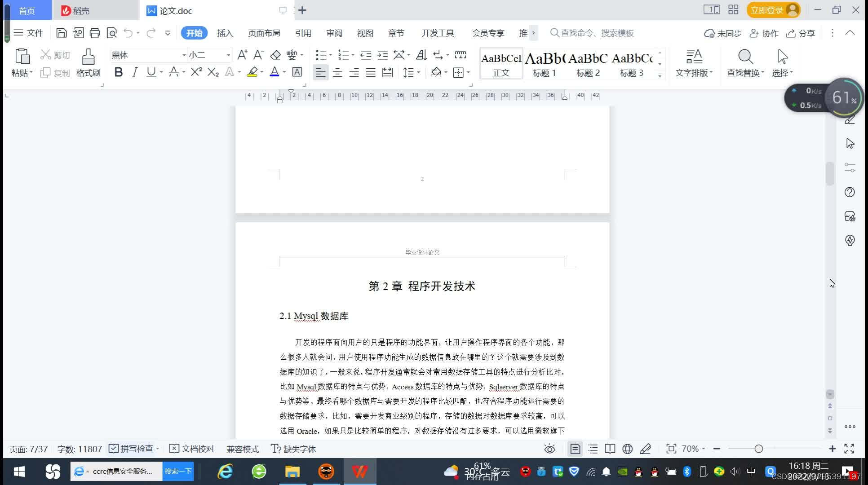Click the help question mark in sidebar

(850, 192)
